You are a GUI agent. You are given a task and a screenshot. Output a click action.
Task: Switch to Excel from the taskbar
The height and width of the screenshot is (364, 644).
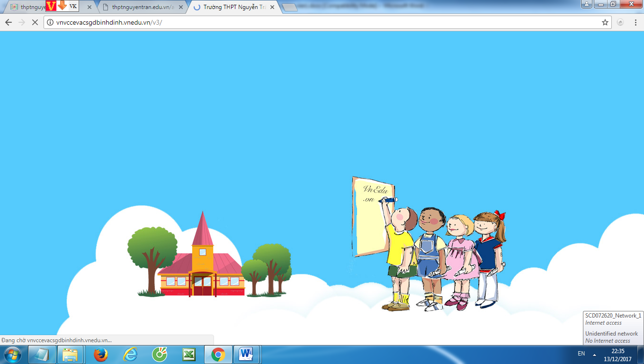tap(189, 354)
